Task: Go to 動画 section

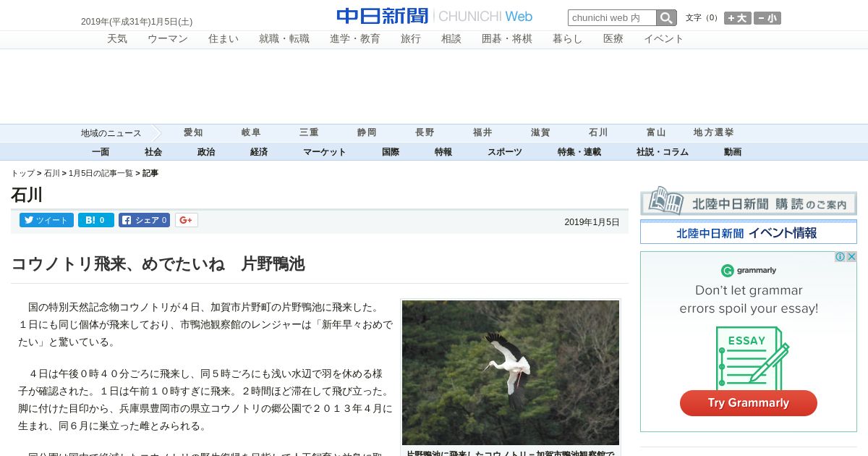Action: 733,152
